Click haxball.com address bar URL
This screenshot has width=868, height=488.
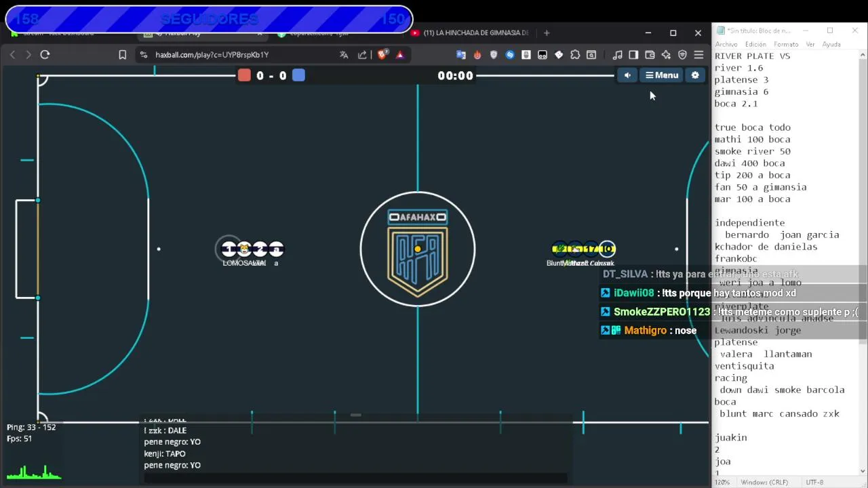212,55
